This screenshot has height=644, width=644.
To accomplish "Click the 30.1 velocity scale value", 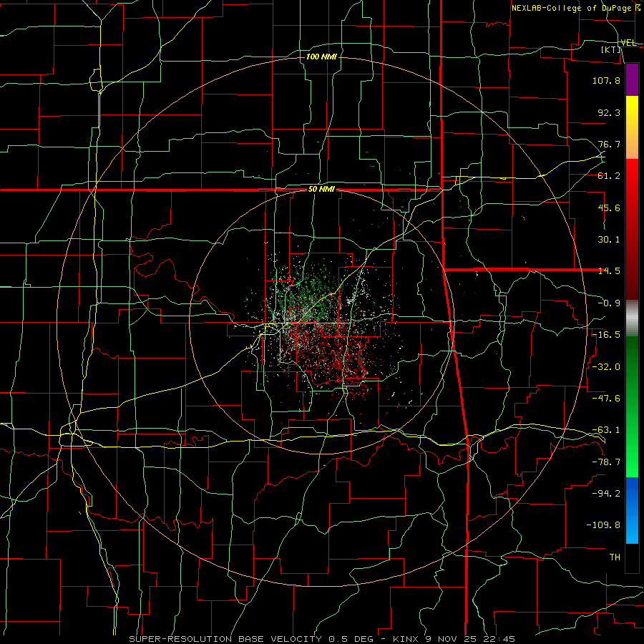I will tap(609, 240).
